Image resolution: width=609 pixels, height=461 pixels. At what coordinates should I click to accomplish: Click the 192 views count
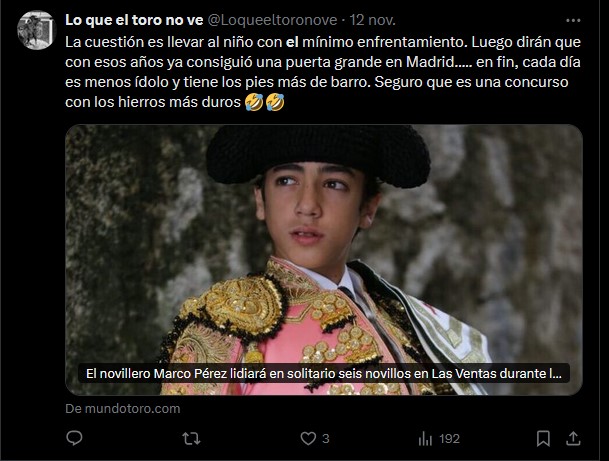pos(449,439)
